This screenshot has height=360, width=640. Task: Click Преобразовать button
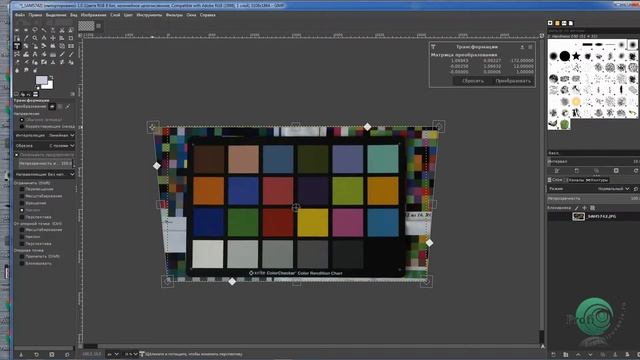(x=513, y=81)
